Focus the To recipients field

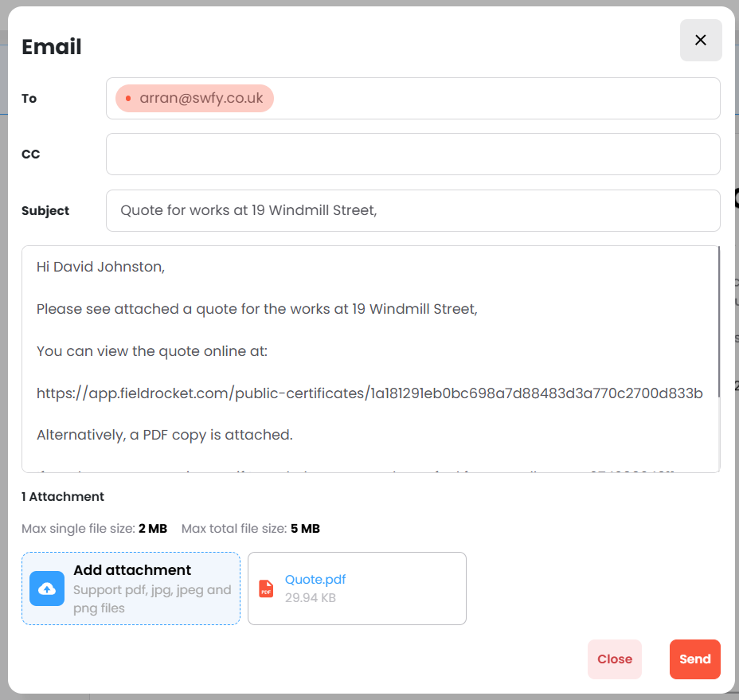(413, 98)
